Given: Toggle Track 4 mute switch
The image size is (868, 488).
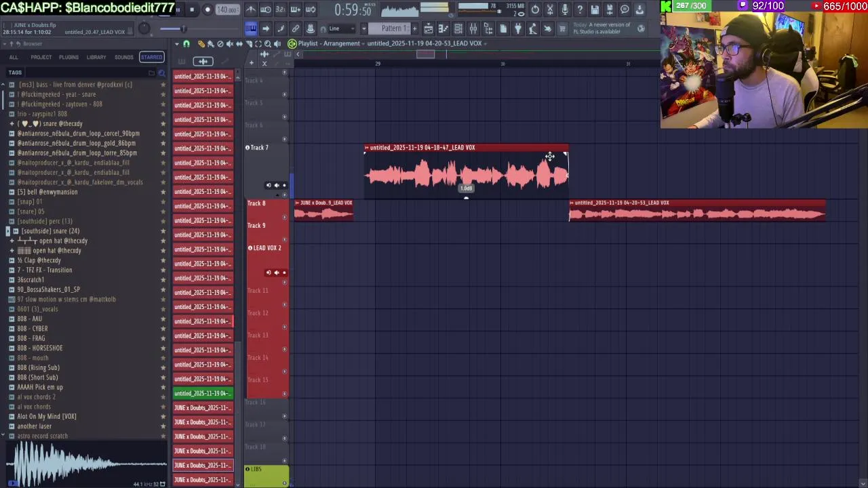Looking at the screenshot, I should coord(284,94).
